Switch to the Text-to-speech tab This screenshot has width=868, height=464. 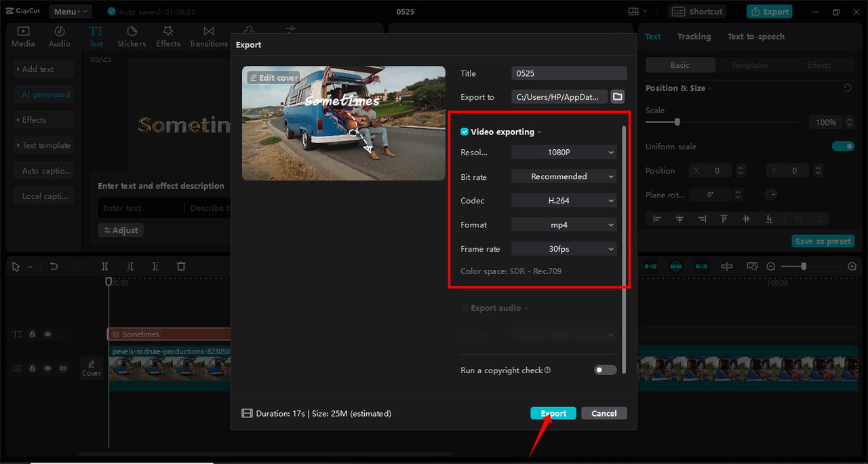pyautogui.click(x=755, y=37)
